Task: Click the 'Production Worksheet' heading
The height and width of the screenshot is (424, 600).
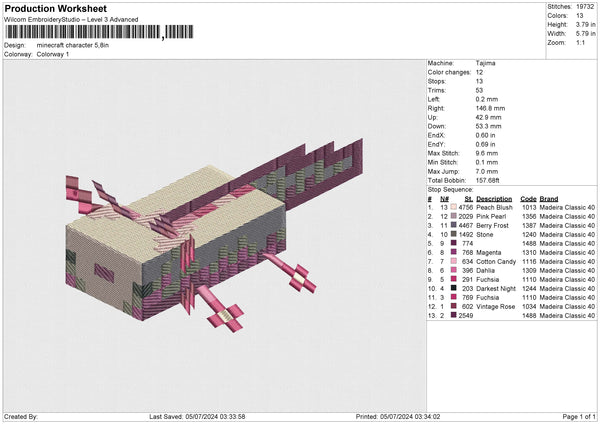Action: tap(56, 8)
